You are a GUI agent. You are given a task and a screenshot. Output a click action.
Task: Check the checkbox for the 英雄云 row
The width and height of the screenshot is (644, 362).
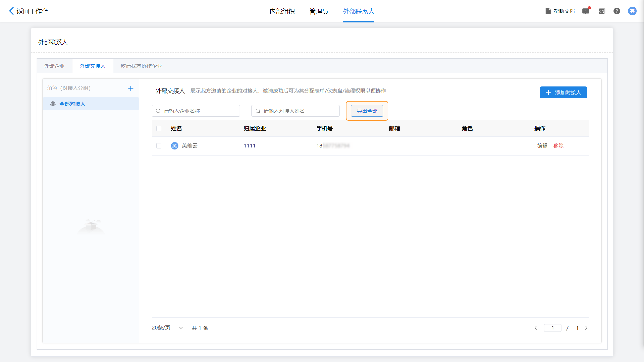159,146
